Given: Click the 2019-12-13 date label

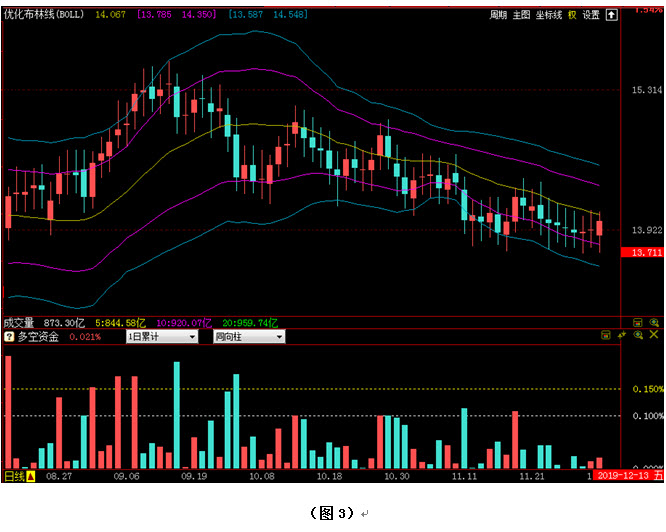Looking at the screenshot, I should [624, 477].
